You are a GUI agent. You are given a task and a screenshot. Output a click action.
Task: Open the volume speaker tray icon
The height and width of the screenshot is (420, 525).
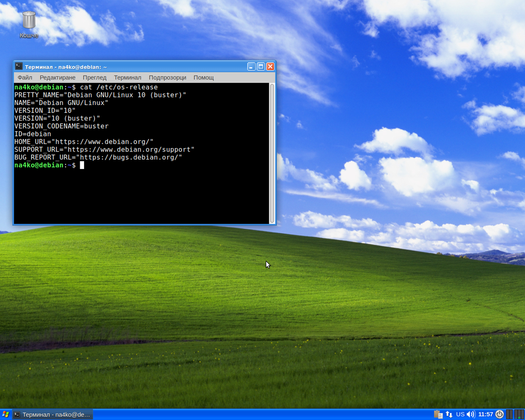point(470,414)
